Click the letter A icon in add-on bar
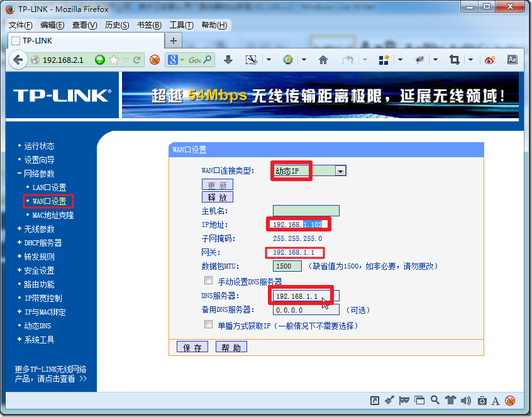 click(496, 401)
